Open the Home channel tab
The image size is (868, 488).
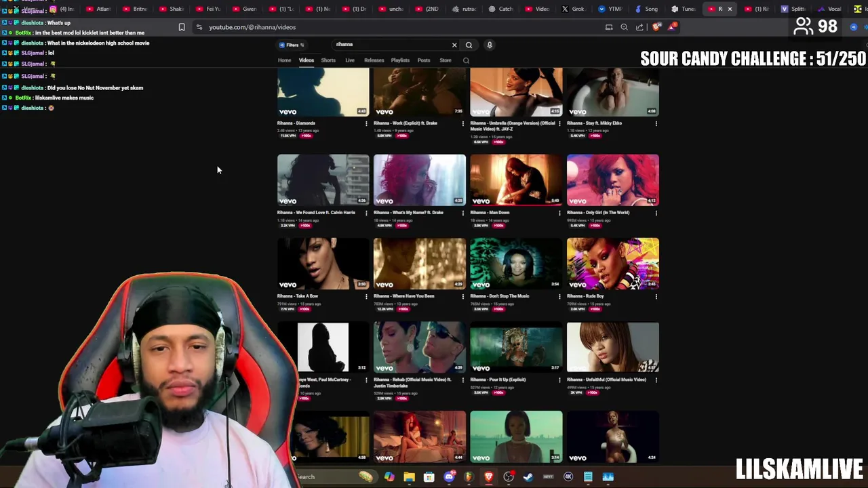(284, 60)
